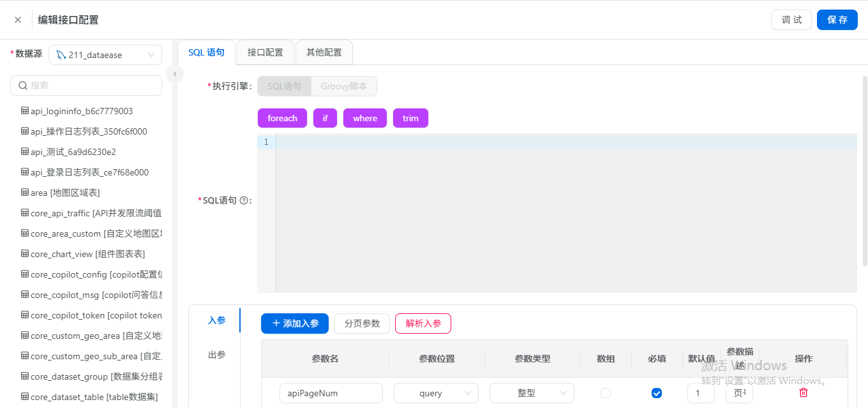The image size is (868, 409).
Task: Select SQL语句 execution engine
Action: 284,86
